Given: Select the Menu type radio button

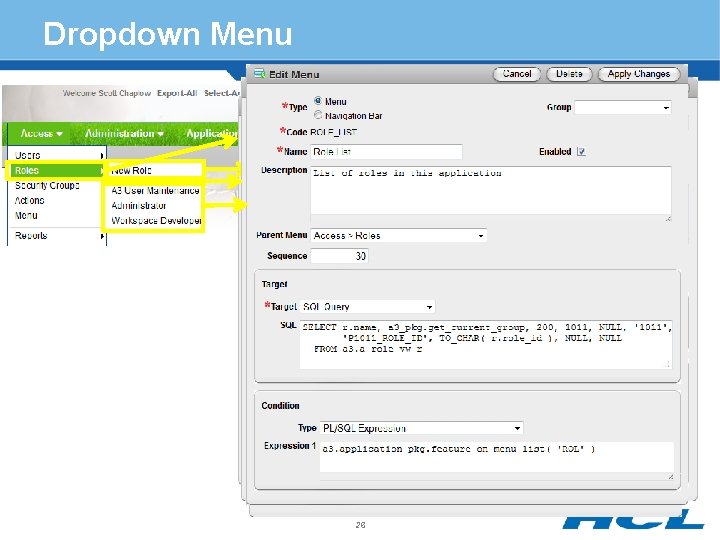Looking at the screenshot, I should click(x=318, y=101).
